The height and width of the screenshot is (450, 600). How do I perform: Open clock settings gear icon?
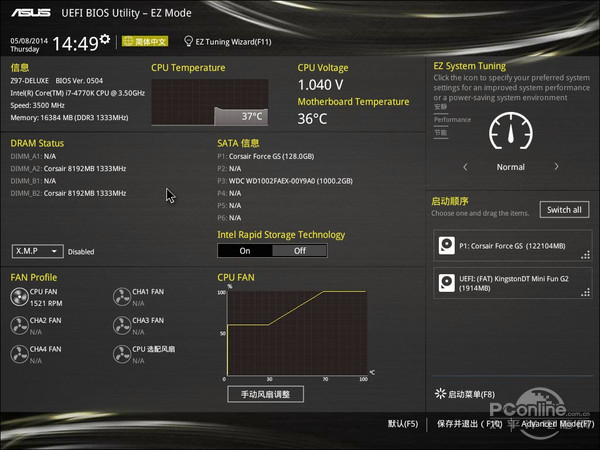point(105,39)
